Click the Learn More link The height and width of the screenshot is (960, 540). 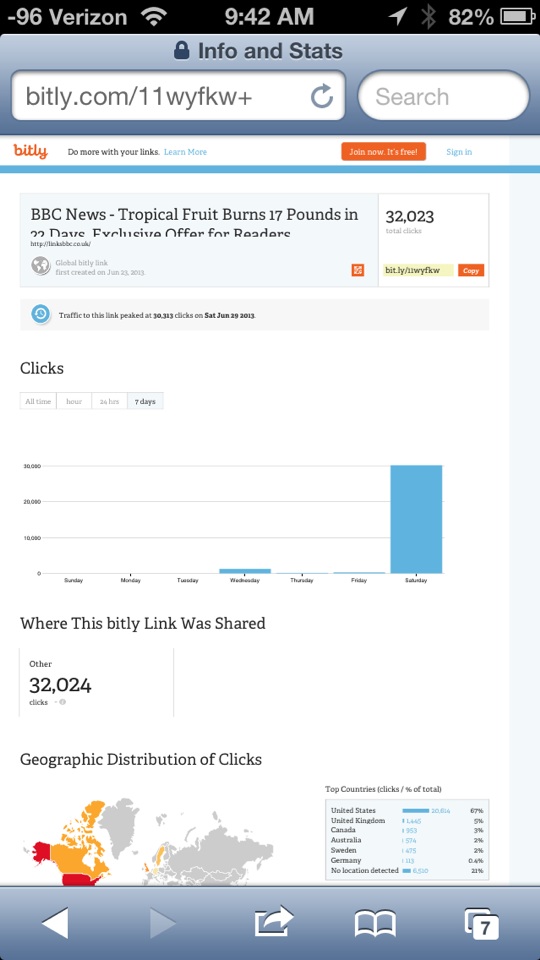click(x=186, y=152)
